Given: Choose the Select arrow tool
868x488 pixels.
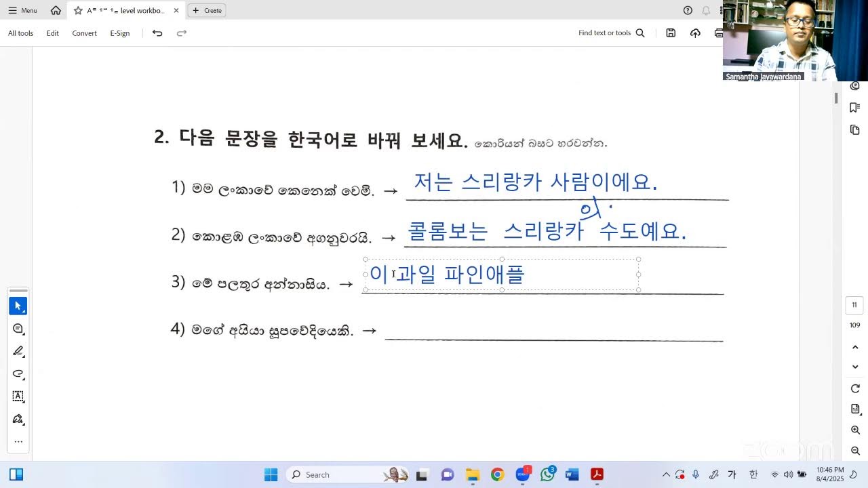Looking at the screenshot, I should [x=18, y=306].
